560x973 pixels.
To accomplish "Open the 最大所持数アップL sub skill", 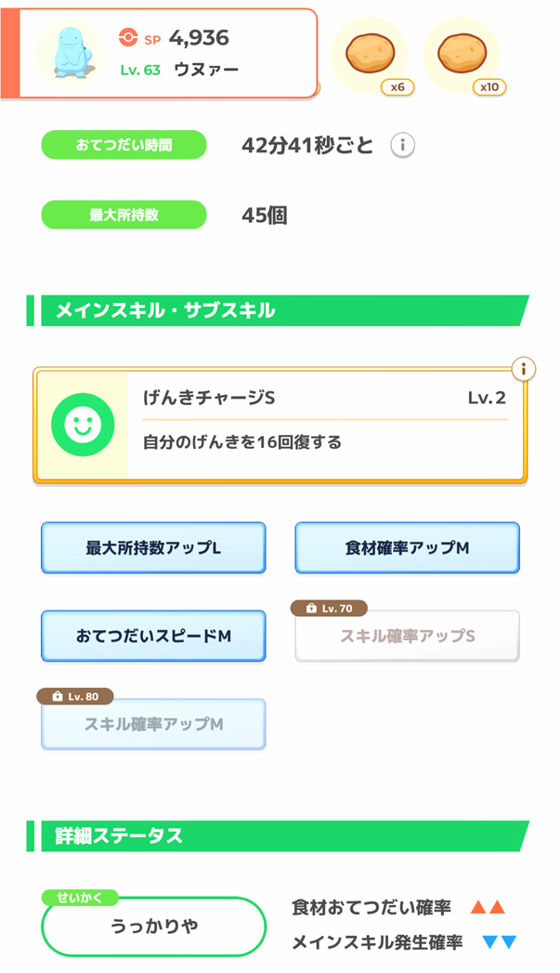I will [x=153, y=548].
